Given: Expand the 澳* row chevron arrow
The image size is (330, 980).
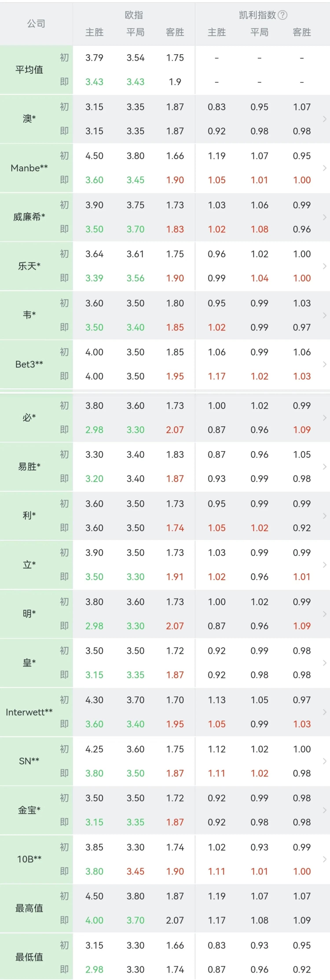Looking at the screenshot, I should point(324,119).
